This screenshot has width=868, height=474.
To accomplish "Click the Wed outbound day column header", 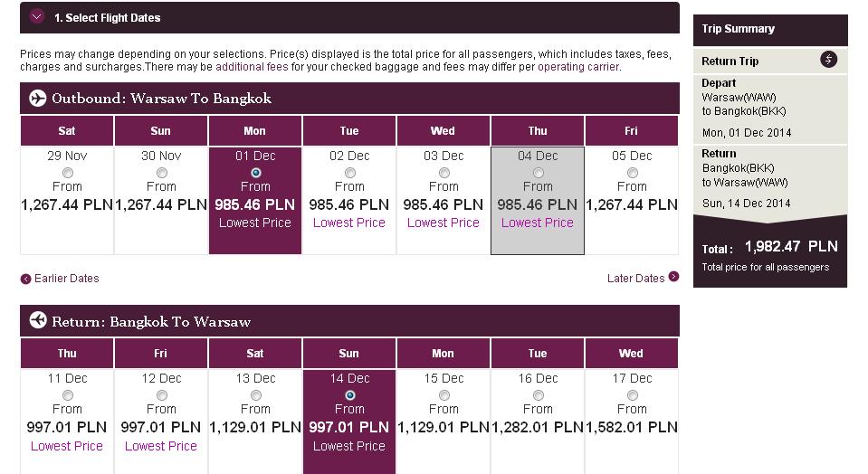I will coord(443,131).
